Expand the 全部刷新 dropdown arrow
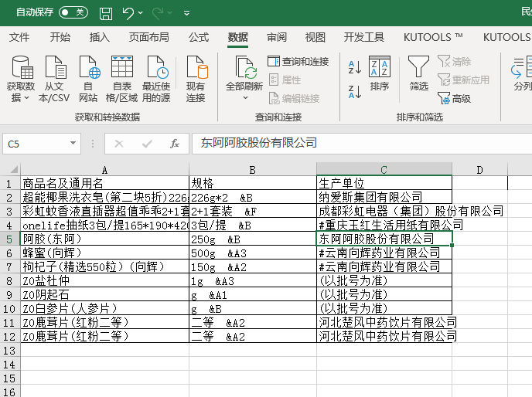 [x=245, y=98]
